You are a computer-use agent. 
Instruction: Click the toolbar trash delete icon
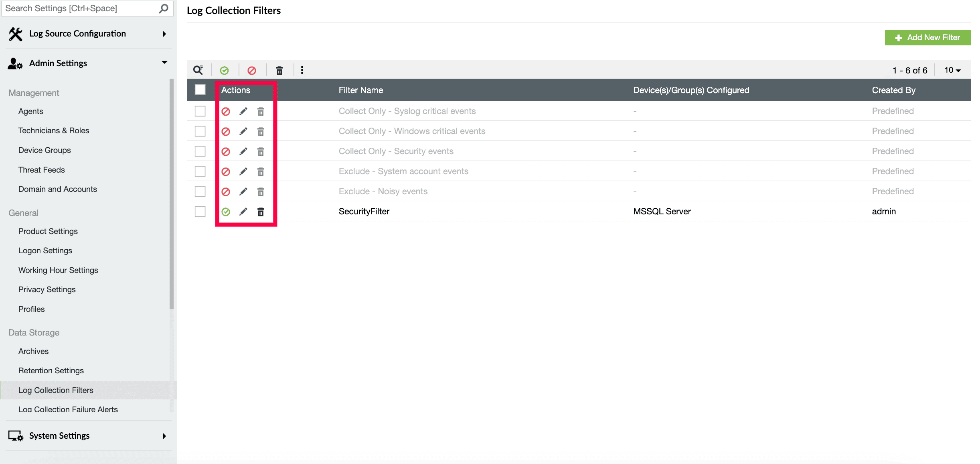279,71
